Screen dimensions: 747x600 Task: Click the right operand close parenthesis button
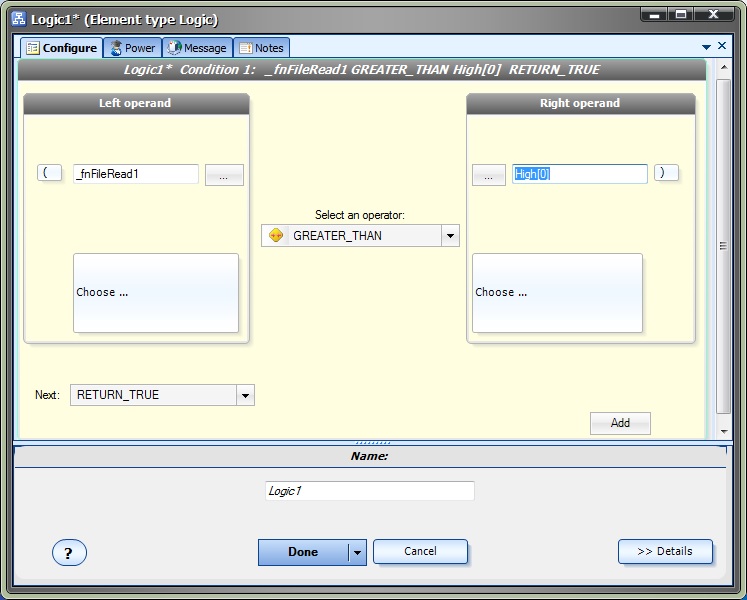point(666,173)
